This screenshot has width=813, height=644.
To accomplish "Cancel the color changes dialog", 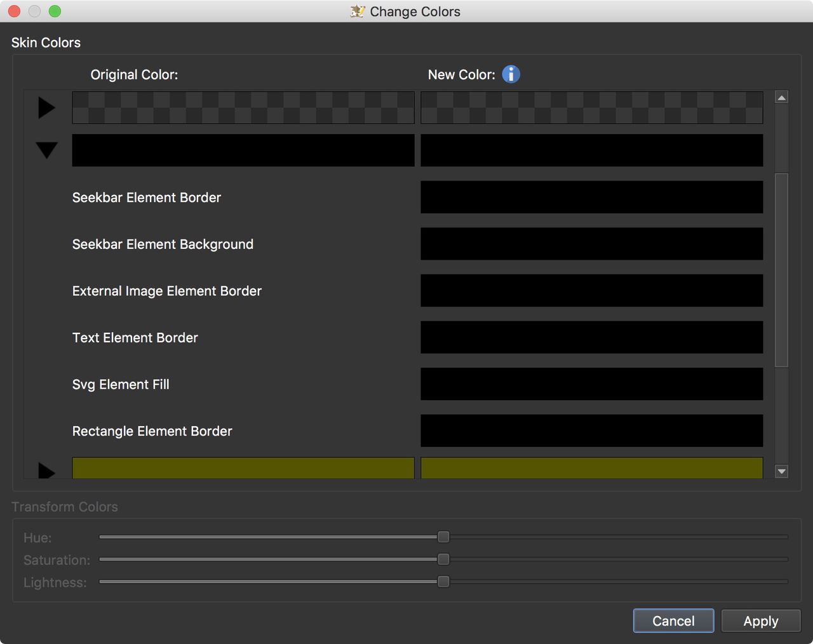I will 673,621.
